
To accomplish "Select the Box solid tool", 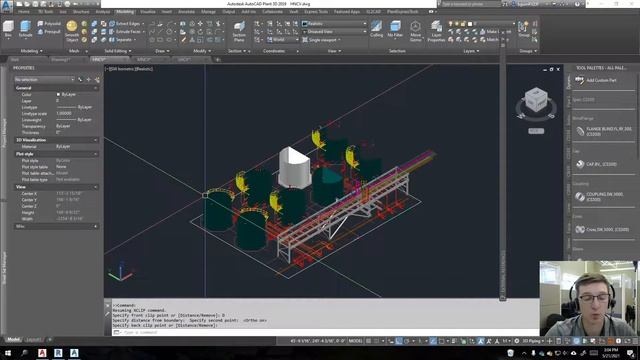I will pos(8,29).
